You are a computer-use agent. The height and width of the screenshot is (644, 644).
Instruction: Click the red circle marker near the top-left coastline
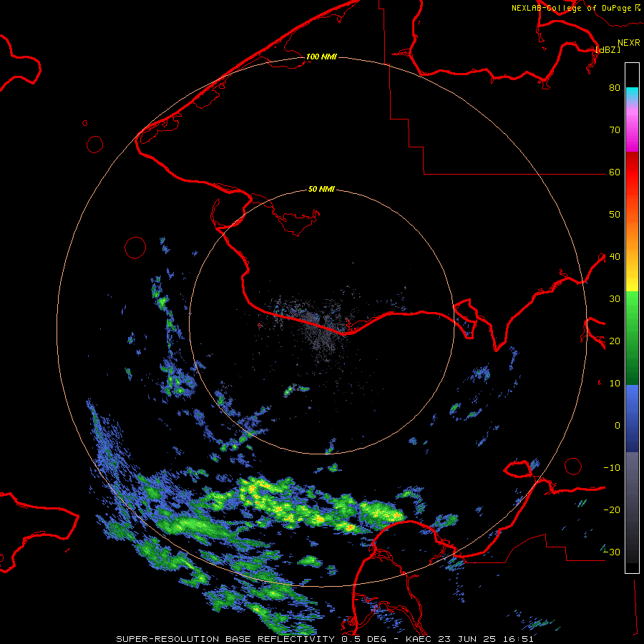[95, 144]
